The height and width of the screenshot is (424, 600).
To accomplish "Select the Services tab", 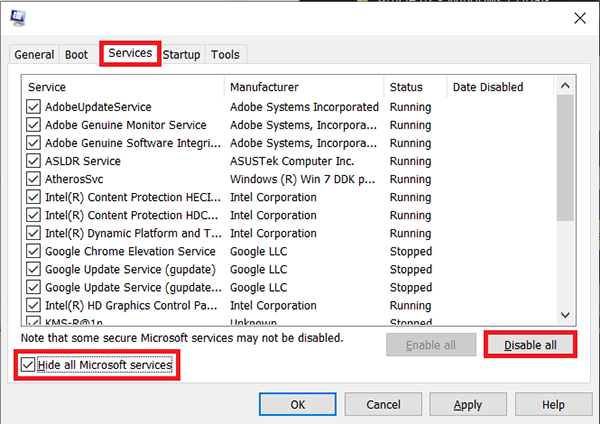I will pyautogui.click(x=130, y=53).
